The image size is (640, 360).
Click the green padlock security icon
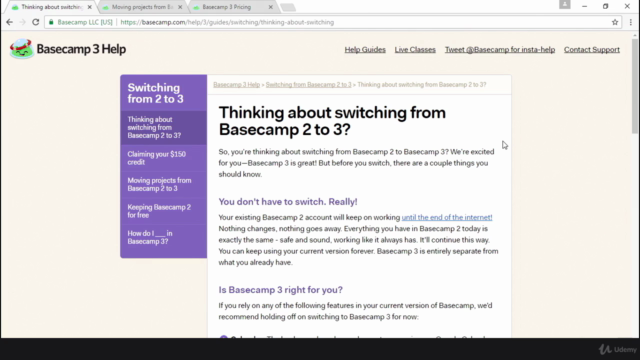click(51, 22)
